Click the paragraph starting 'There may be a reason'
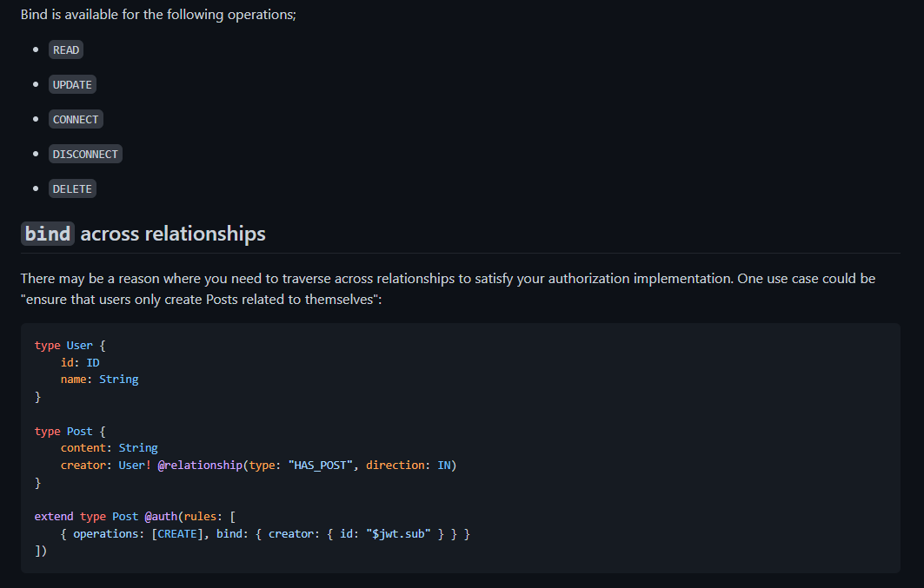 tap(448, 289)
